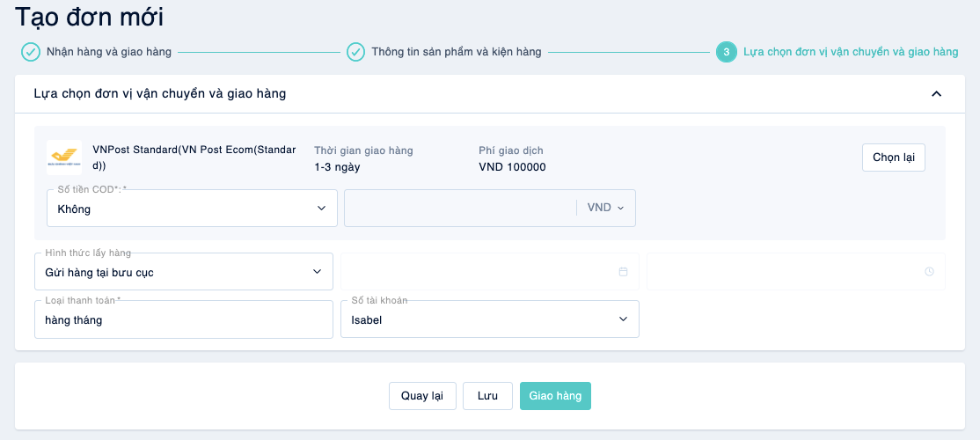Collapse the carrier selection section chevron

[936, 94]
